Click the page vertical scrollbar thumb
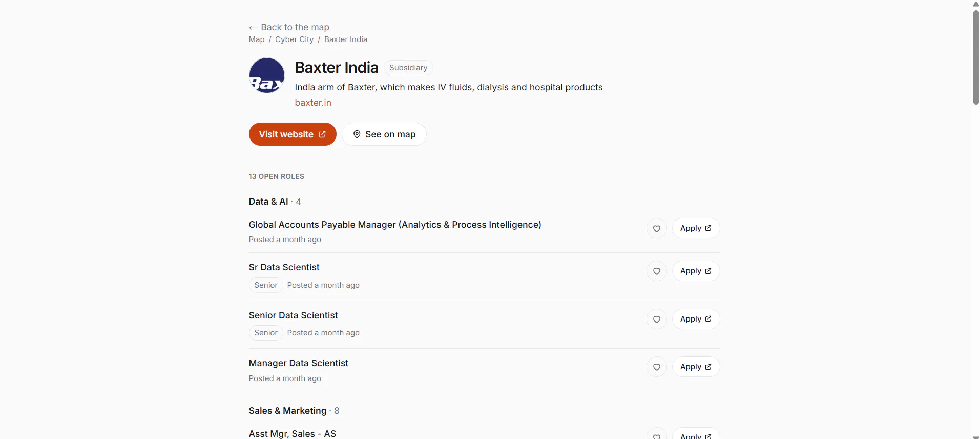The height and width of the screenshot is (439, 980). tap(976, 56)
